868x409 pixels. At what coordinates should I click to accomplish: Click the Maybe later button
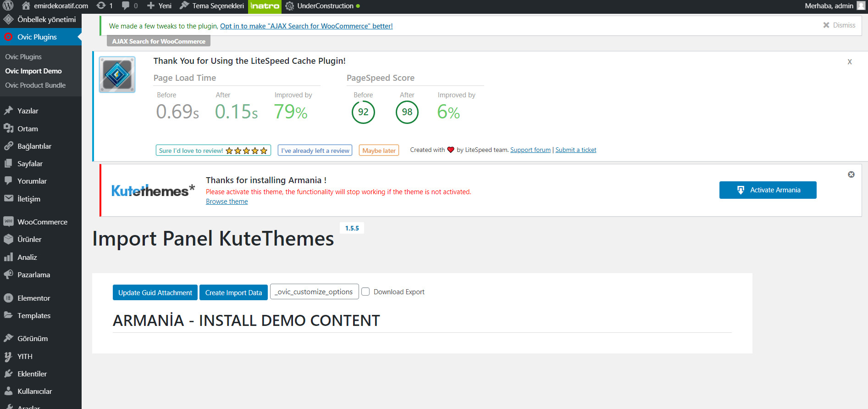379,151
